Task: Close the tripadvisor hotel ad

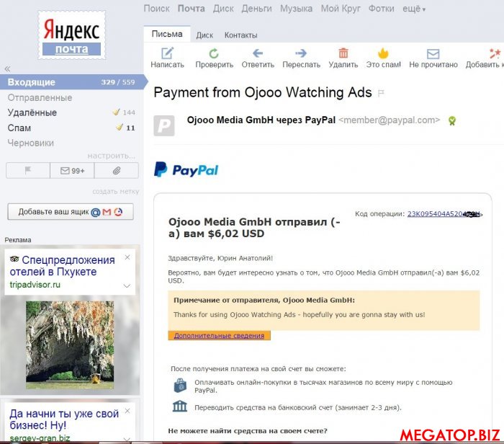Action: [x=127, y=257]
